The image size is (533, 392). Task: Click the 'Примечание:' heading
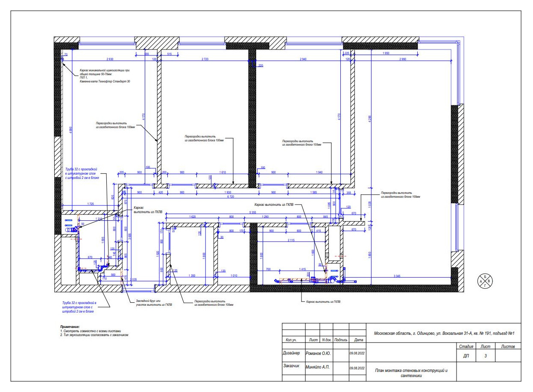70,327
